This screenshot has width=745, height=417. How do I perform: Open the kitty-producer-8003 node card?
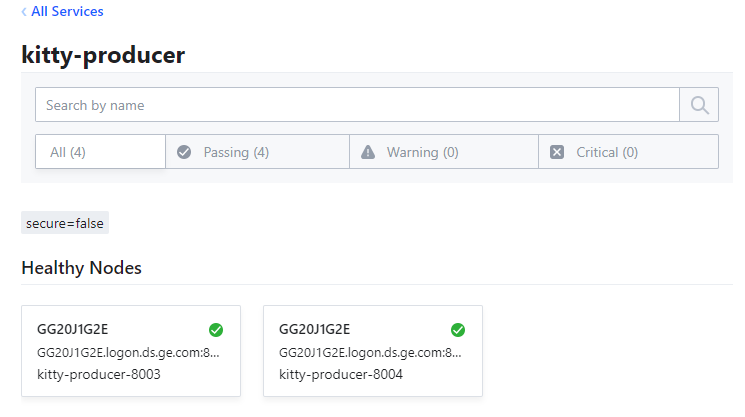pos(131,351)
